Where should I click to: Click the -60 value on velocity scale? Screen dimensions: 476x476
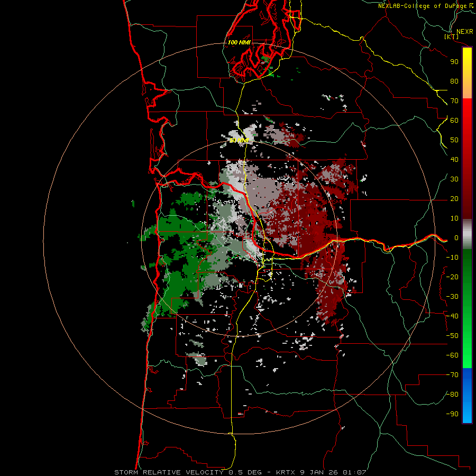452,355
